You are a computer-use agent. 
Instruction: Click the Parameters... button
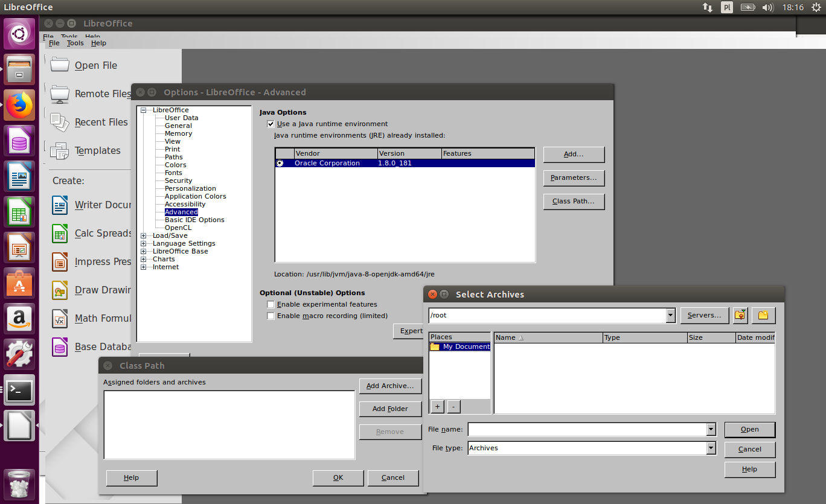pos(574,177)
